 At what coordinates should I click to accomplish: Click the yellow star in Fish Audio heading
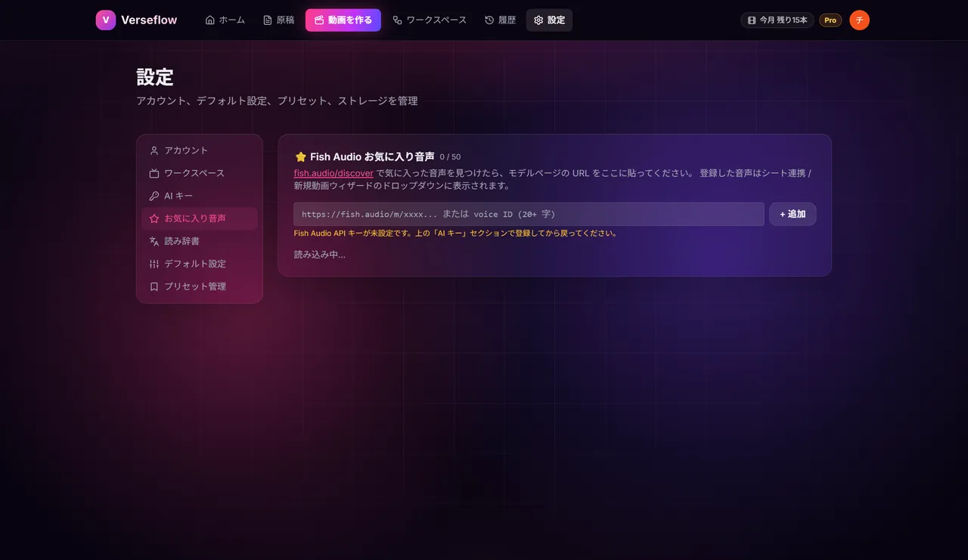pos(300,157)
